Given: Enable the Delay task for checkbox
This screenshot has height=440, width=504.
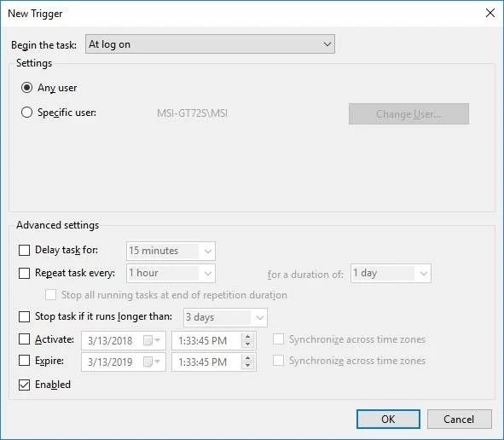Looking at the screenshot, I should coord(24,250).
